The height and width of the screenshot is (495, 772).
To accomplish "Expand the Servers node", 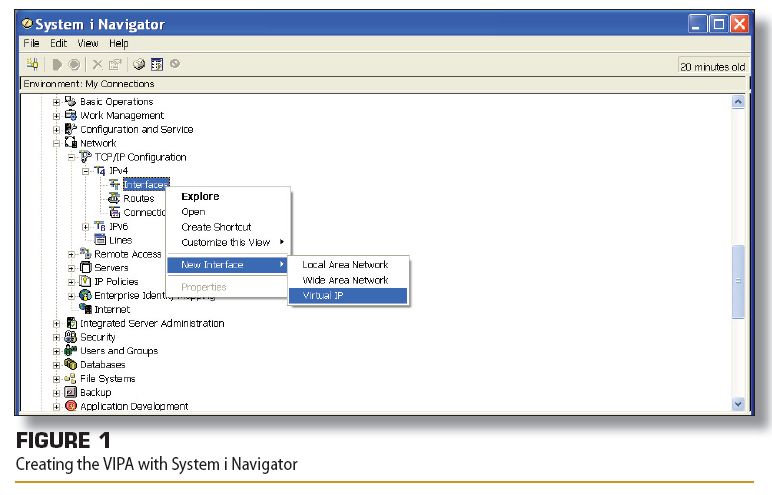I will click(x=71, y=268).
